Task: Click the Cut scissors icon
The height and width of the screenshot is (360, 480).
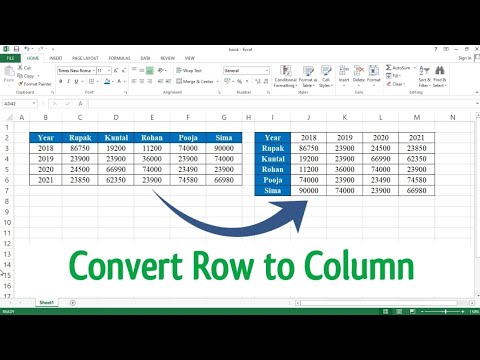Action: click(x=20, y=68)
